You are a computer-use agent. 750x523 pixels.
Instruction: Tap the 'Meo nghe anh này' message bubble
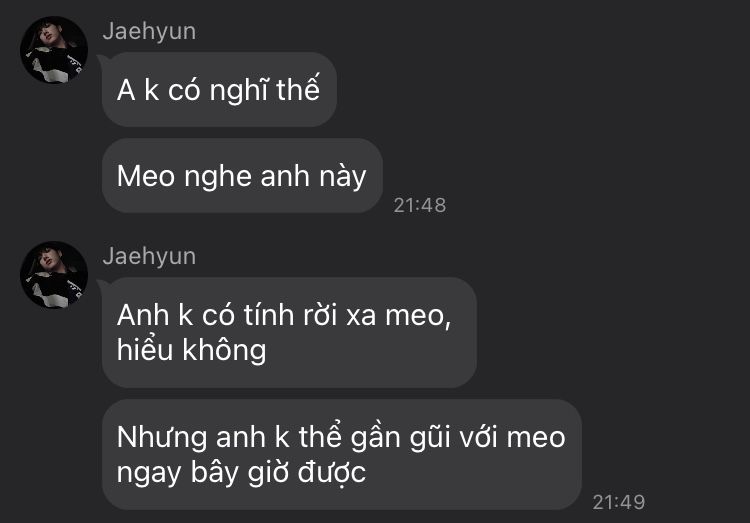tap(242, 176)
